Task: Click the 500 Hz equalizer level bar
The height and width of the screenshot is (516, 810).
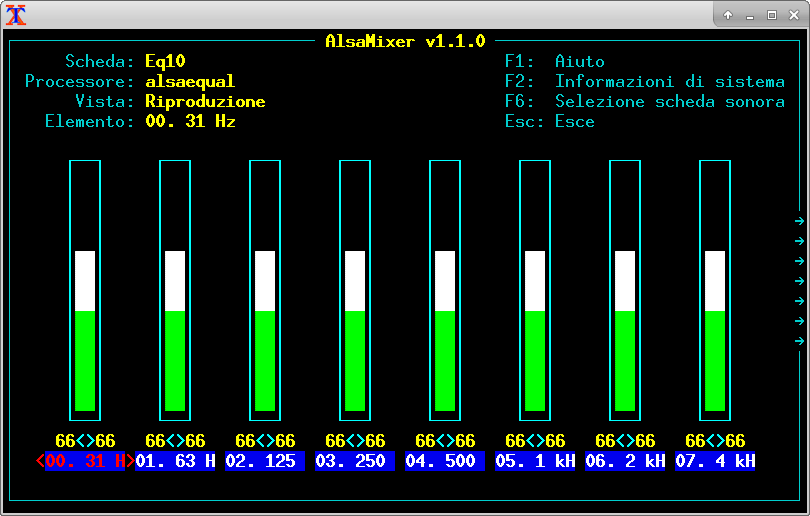Action: pos(445,290)
